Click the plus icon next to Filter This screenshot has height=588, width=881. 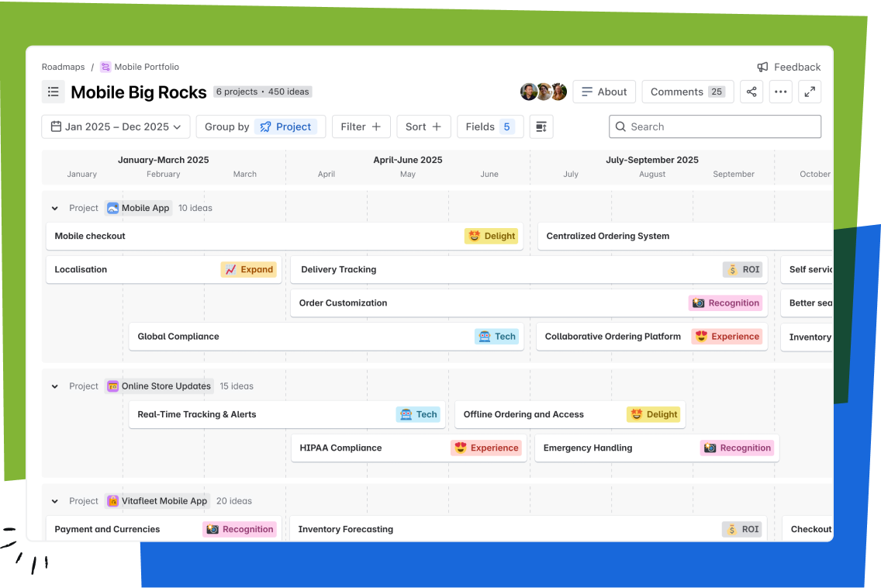376,126
